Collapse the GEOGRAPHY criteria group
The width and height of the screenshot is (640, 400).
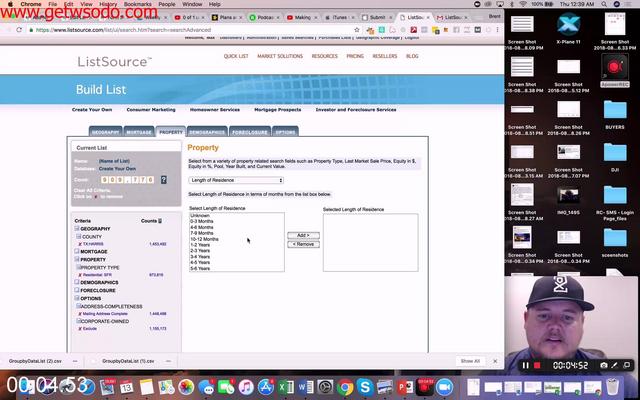(x=77, y=229)
